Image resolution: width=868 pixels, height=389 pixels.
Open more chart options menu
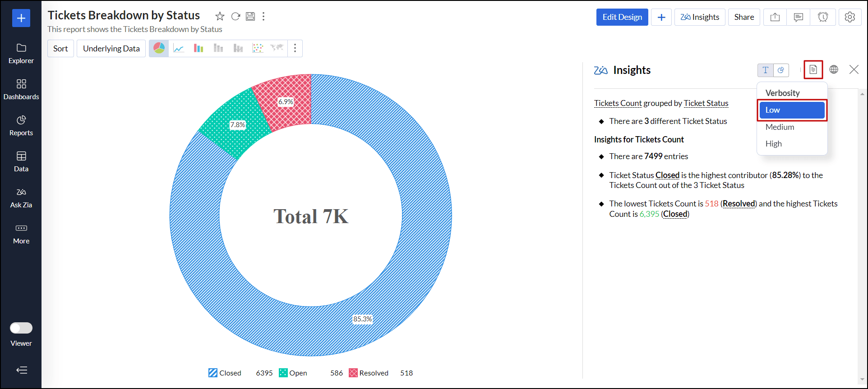click(x=295, y=48)
